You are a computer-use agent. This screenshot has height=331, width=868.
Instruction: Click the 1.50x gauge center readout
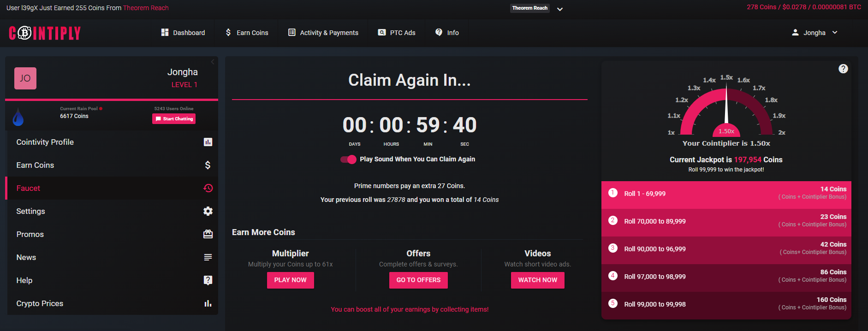[x=726, y=131]
